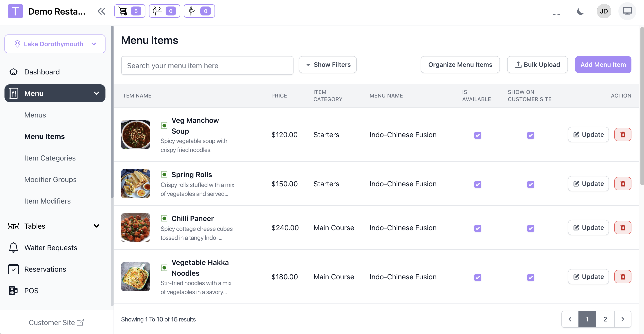The image size is (644, 334).
Task: Delete the Spring Rolls item
Action: pos(622,184)
